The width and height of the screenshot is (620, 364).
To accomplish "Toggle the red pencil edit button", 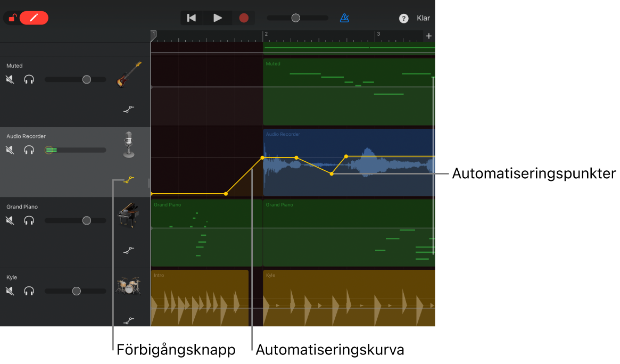I will tap(34, 18).
